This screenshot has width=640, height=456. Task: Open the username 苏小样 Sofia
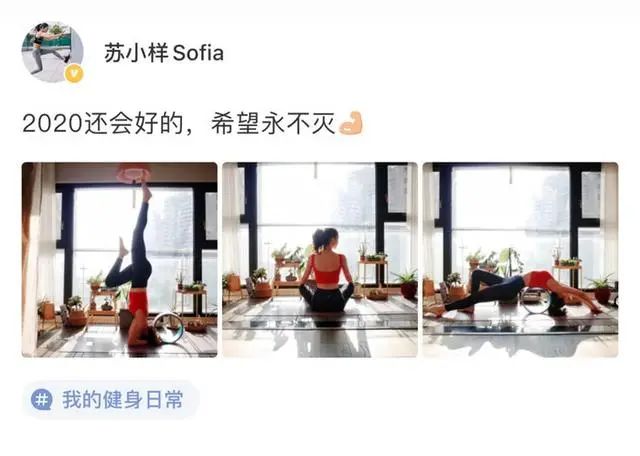[164, 53]
